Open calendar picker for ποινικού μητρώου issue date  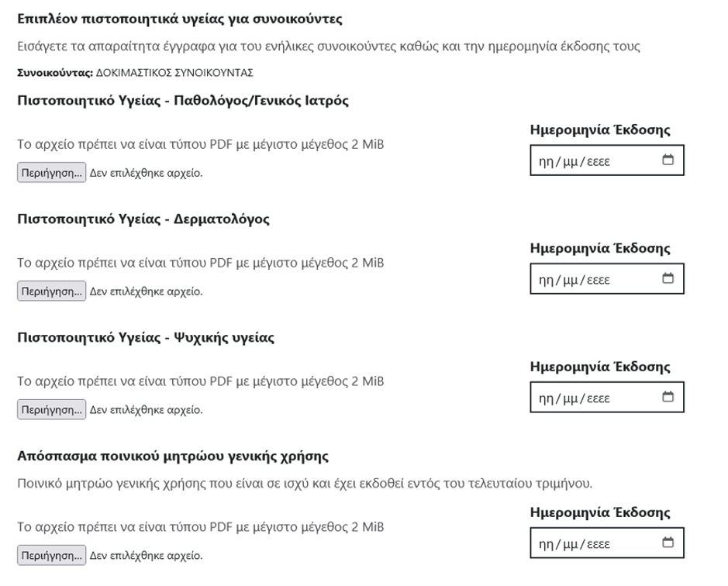coord(668,543)
